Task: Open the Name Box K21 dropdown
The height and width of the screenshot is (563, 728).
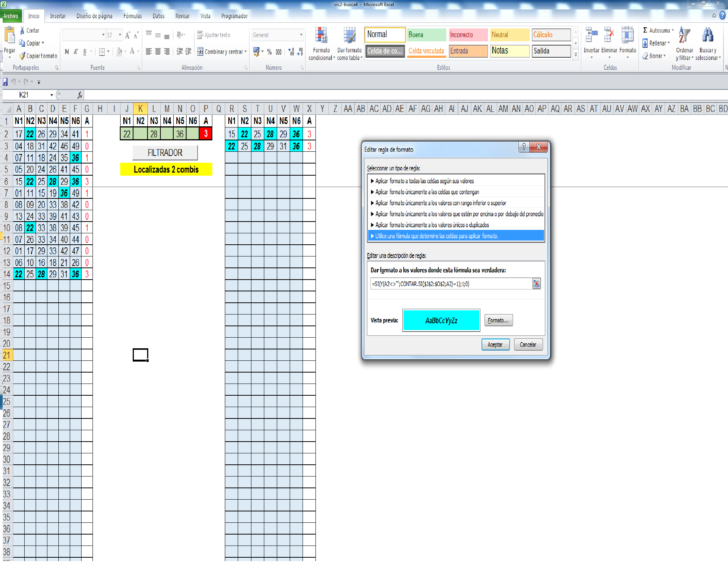Action: (x=52, y=95)
